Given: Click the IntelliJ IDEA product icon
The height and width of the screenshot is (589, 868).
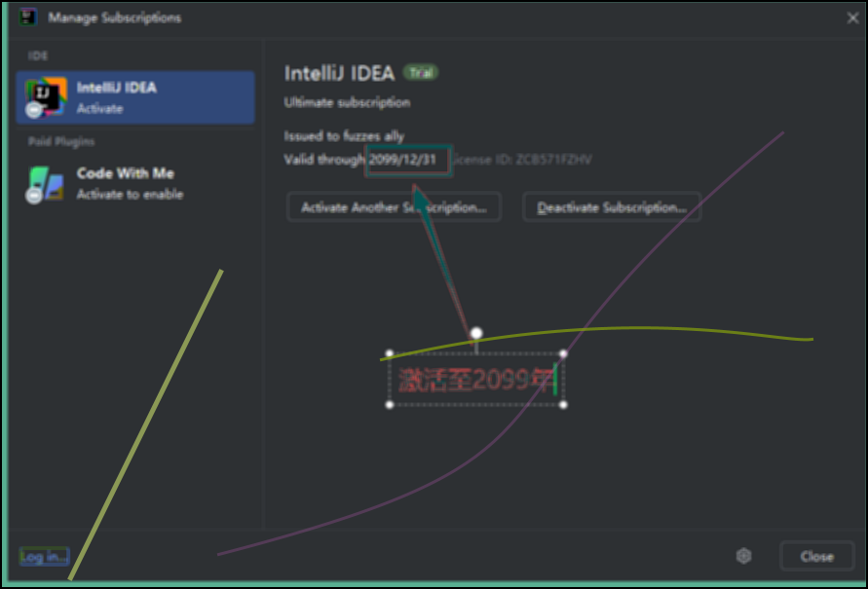Looking at the screenshot, I should 46,97.
